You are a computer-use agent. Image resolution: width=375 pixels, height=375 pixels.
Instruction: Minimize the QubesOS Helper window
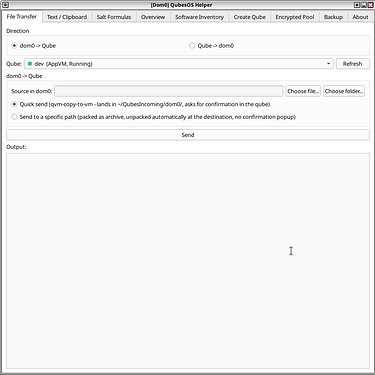click(364, 5)
